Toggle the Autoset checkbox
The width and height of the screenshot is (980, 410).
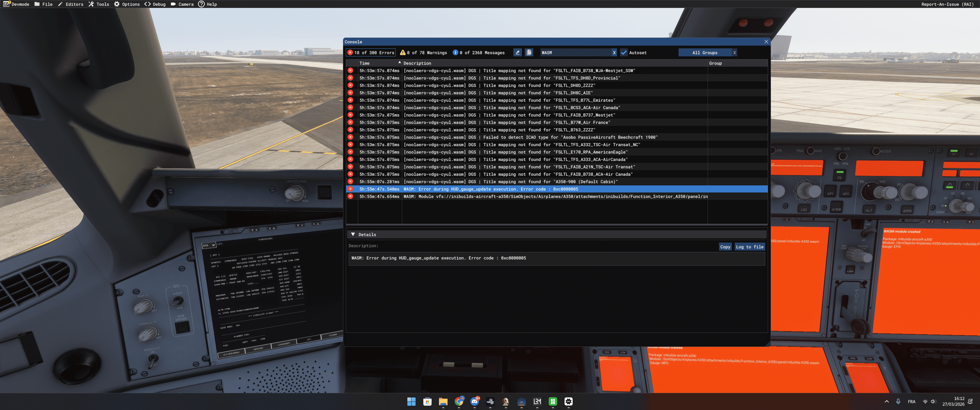click(624, 52)
